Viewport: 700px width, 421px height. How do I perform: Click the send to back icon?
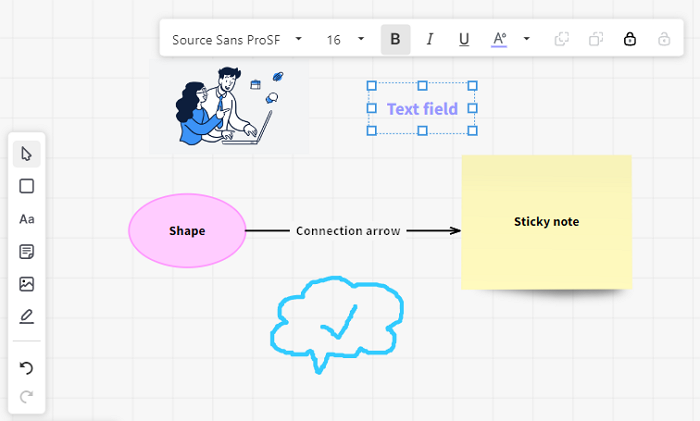(x=596, y=39)
